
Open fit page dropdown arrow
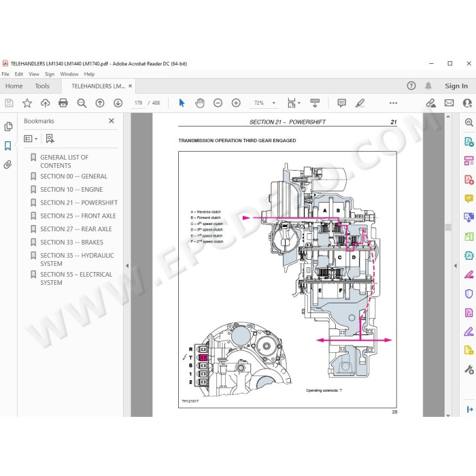click(x=299, y=103)
